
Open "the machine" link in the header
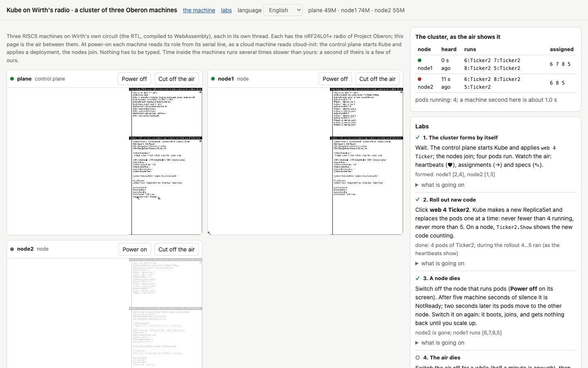point(199,10)
